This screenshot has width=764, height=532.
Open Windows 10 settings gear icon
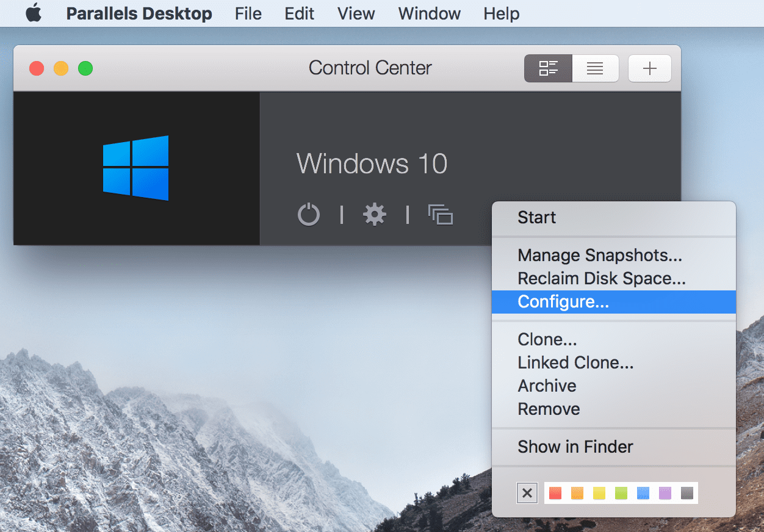click(375, 215)
